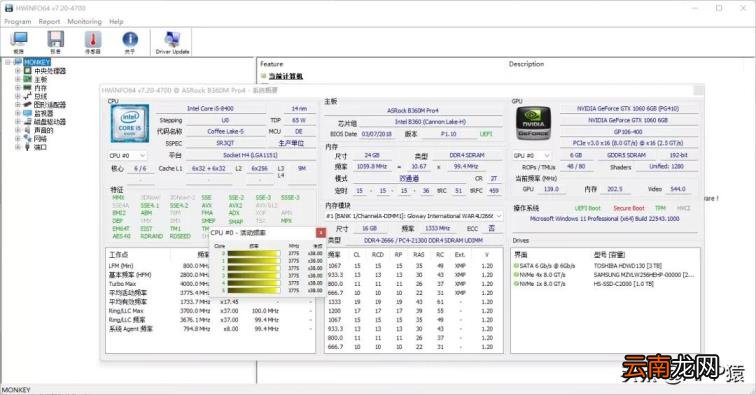Click the UEFI Boot indicator text
This screenshot has height=395, width=756.
click(588, 208)
